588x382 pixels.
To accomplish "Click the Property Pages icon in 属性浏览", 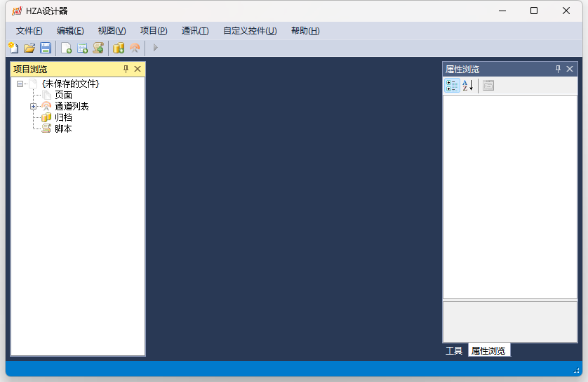I will click(x=488, y=86).
